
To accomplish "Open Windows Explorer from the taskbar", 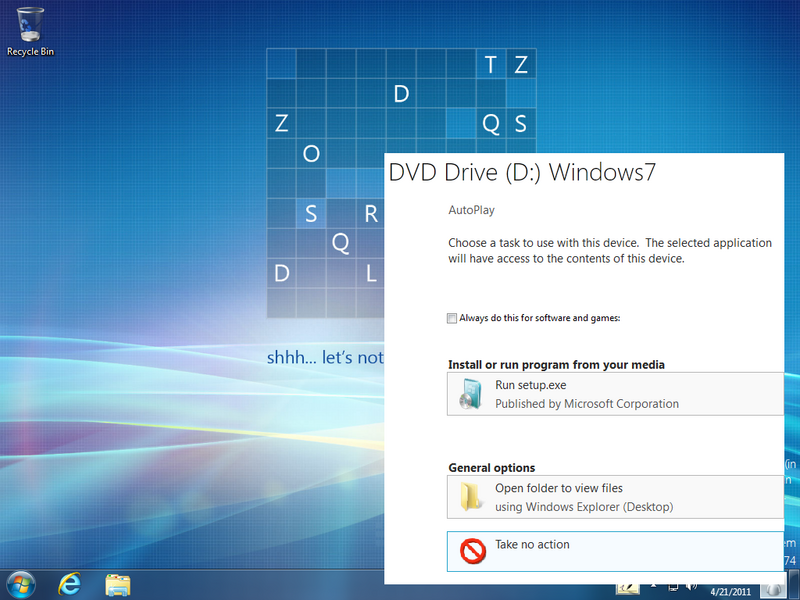I will 118,585.
